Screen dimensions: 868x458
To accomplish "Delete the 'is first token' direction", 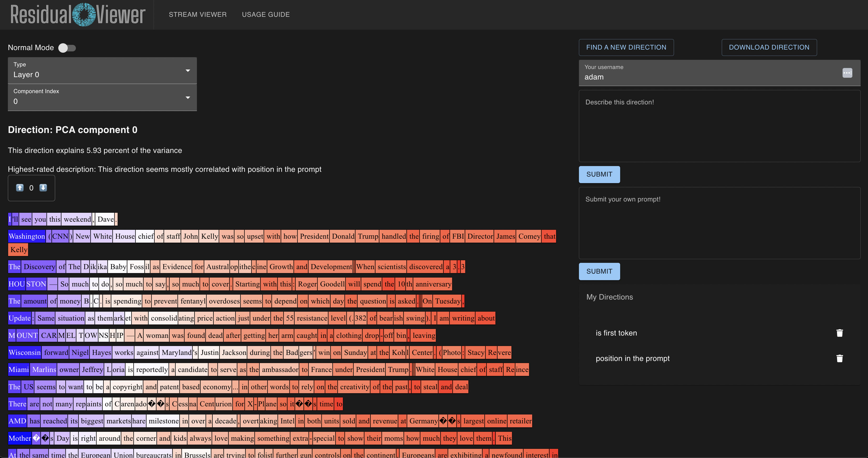I will tap(839, 333).
